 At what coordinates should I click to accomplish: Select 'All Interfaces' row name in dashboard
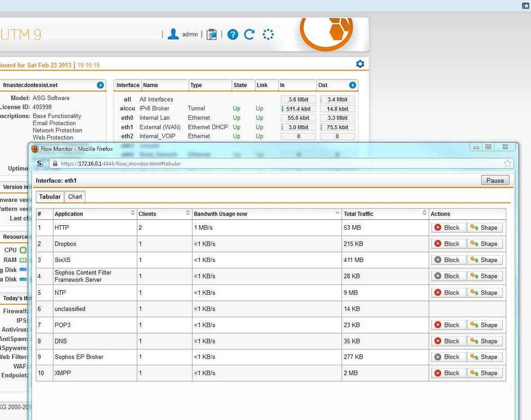click(x=156, y=99)
